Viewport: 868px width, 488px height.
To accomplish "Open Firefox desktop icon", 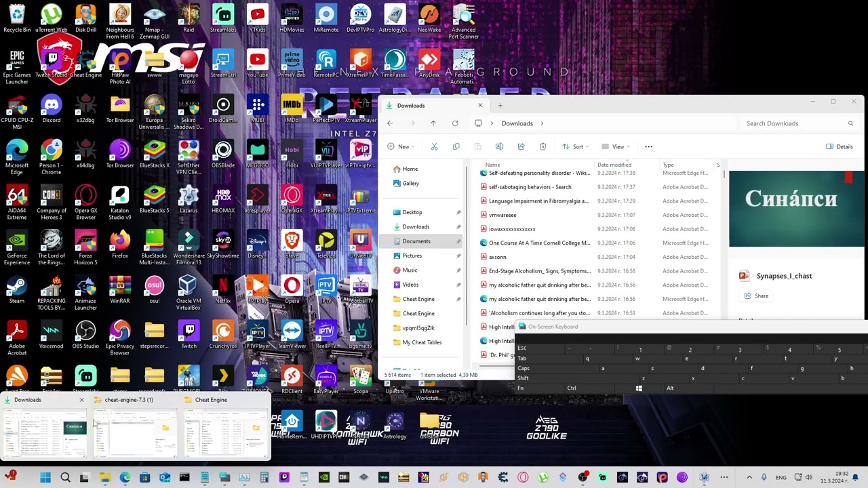I will 120,244.
